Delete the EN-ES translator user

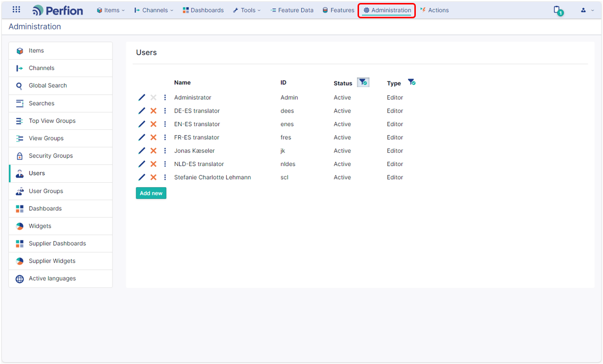(154, 124)
